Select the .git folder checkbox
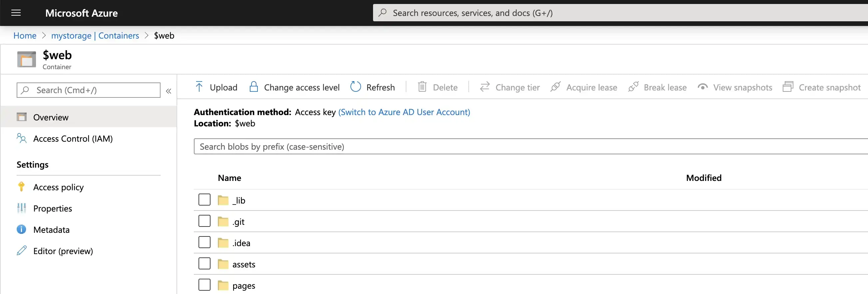The image size is (868, 294). [205, 221]
